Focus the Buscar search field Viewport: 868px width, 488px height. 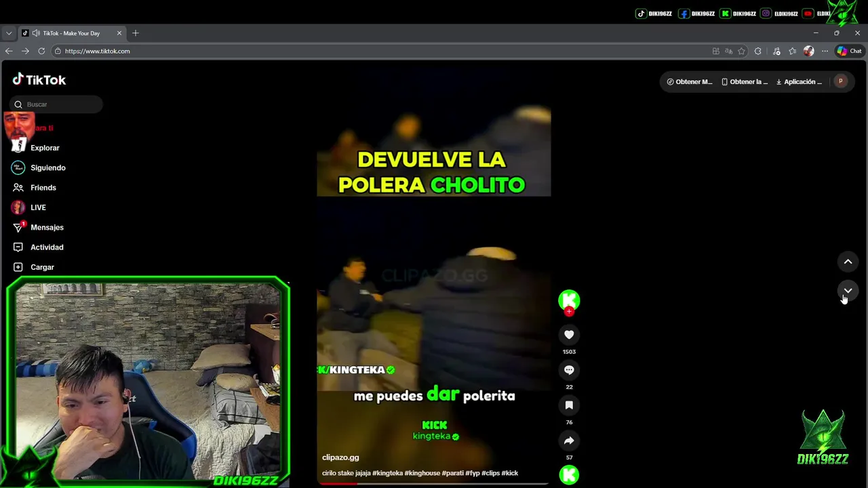[x=57, y=104]
